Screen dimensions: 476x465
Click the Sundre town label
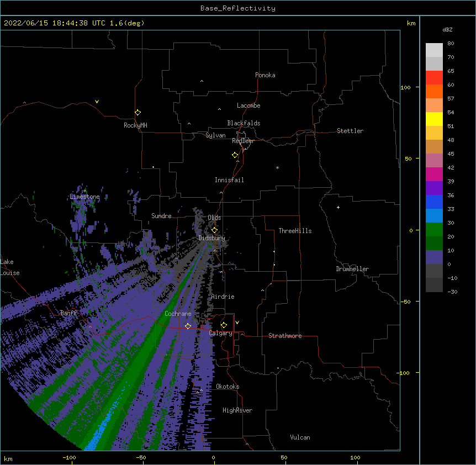tap(161, 216)
